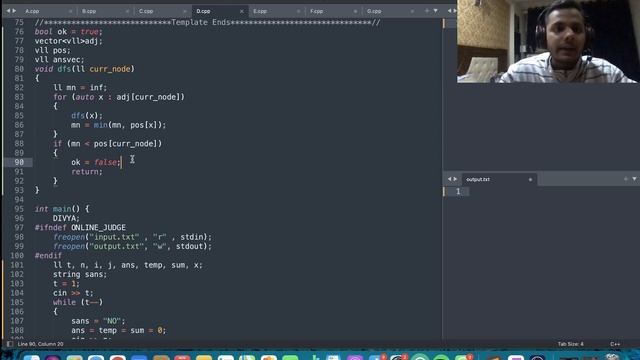The height and width of the screenshot is (360, 640).
Task: Click the 'll mn = inf;' line
Action: [x=80, y=87]
